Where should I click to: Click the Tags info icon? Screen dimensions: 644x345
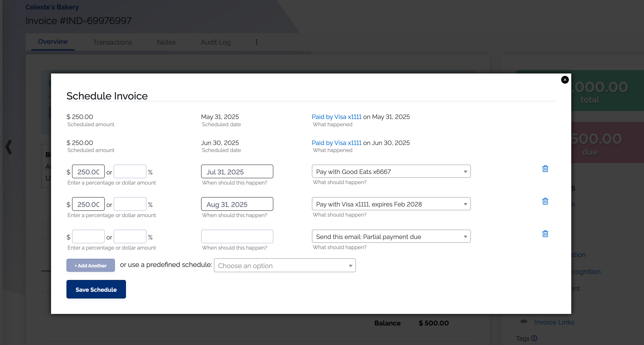pos(534,338)
